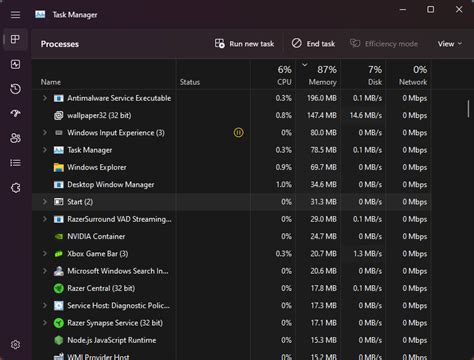Viewport: 474px width, 360px height.
Task: Click the End task circle icon
Action: [x=296, y=43]
